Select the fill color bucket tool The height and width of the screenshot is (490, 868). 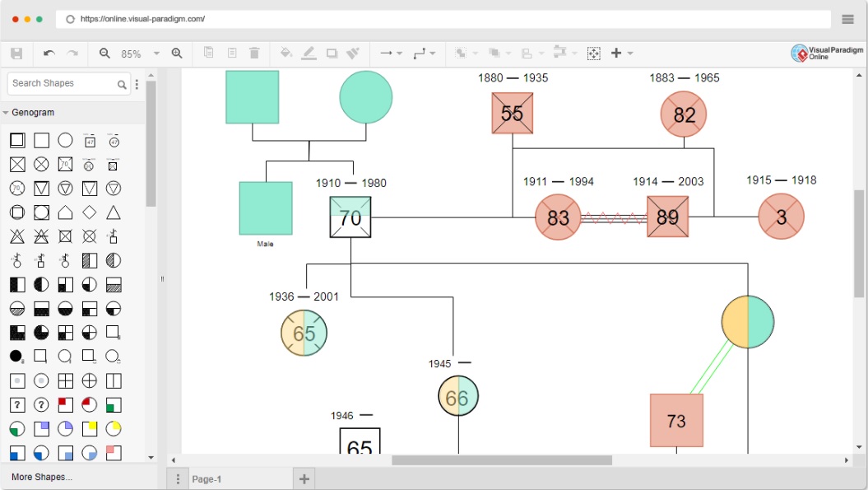pos(285,53)
